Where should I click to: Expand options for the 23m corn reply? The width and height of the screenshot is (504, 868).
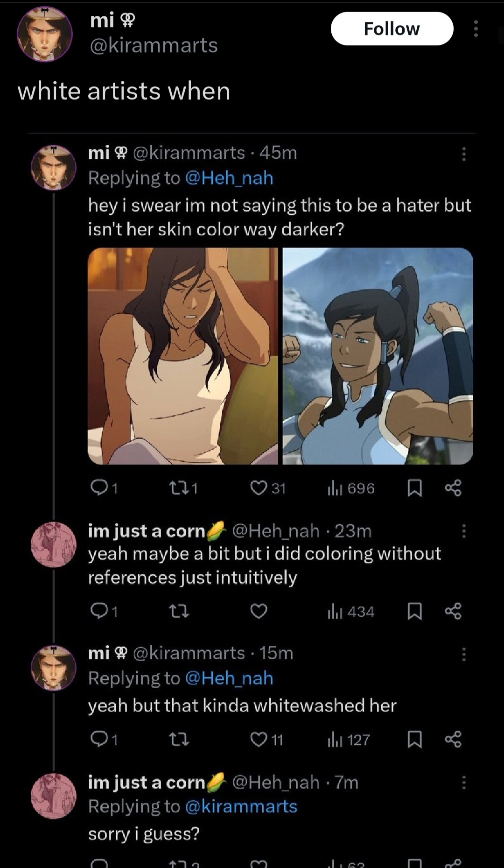[x=463, y=531]
